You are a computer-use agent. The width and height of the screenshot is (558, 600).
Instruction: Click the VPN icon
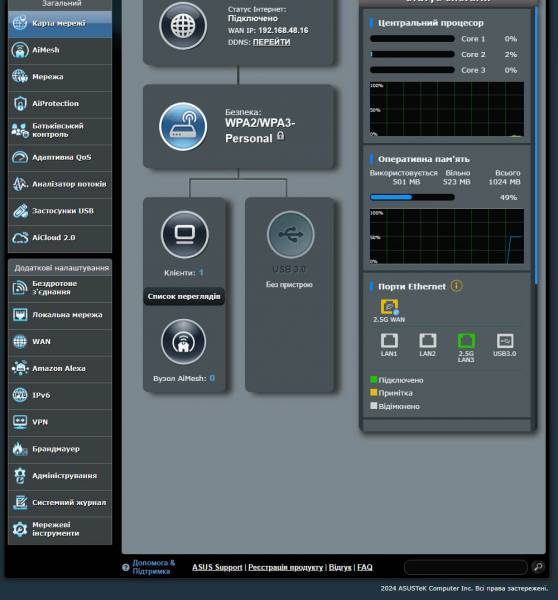point(20,422)
